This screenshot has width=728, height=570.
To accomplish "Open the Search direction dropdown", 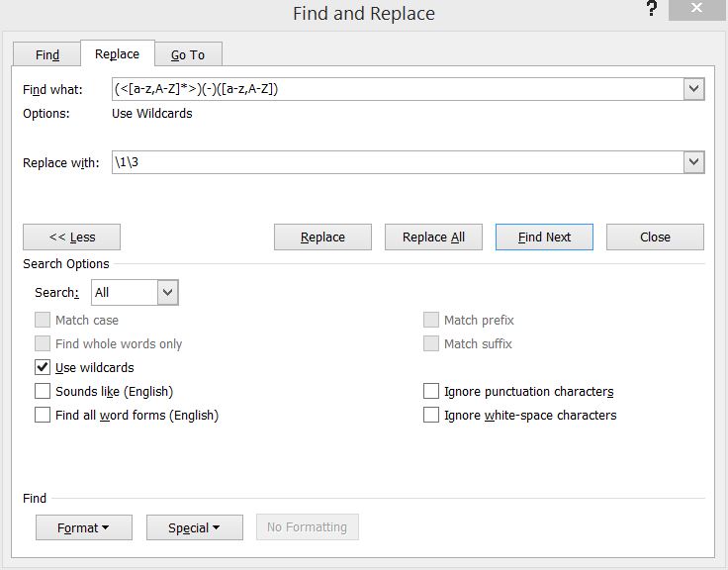I will pyautogui.click(x=167, y=292).
